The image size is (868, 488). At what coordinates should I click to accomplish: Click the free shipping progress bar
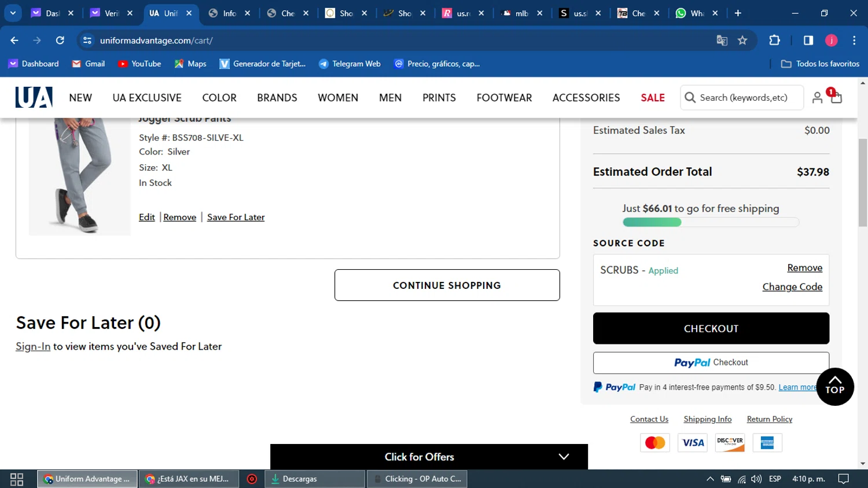711,222
